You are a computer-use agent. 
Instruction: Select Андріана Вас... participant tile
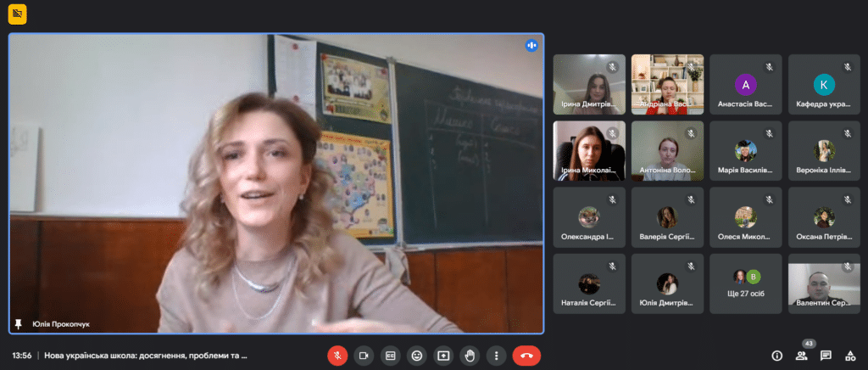click(x=667, y=84)
